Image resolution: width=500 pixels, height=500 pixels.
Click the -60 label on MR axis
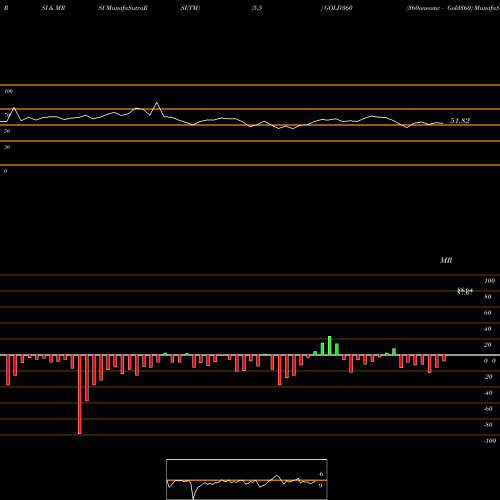click(x=488, y=409)
